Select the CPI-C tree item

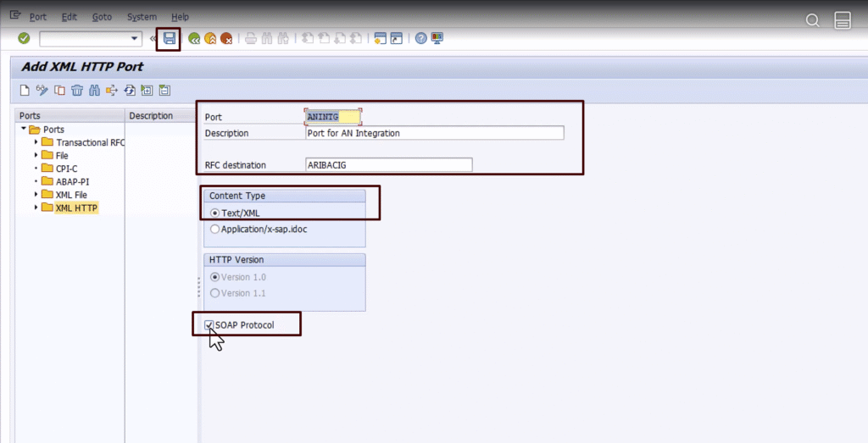[x=66, y=168]
